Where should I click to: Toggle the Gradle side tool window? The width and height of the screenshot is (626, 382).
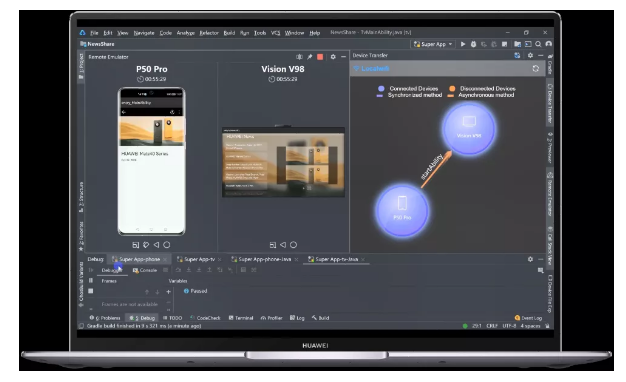click(550, 64)
